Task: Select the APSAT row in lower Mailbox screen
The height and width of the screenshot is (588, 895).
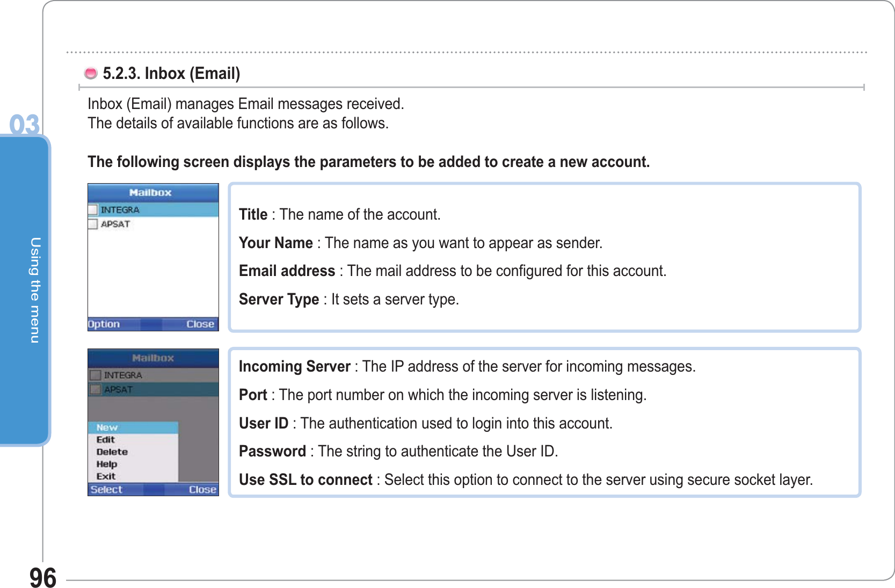Action: [153, 389]
